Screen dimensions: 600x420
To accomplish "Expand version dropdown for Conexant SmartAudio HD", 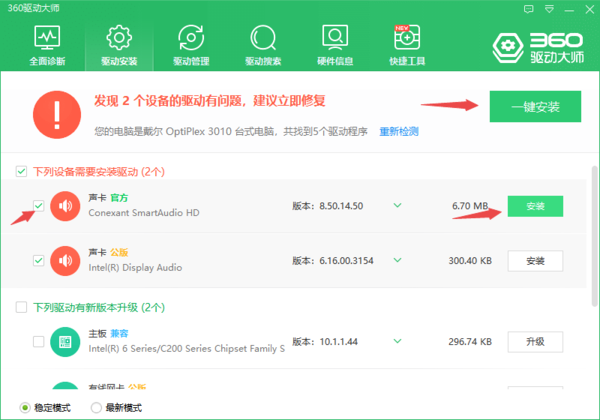I will [x=397, y=206].
